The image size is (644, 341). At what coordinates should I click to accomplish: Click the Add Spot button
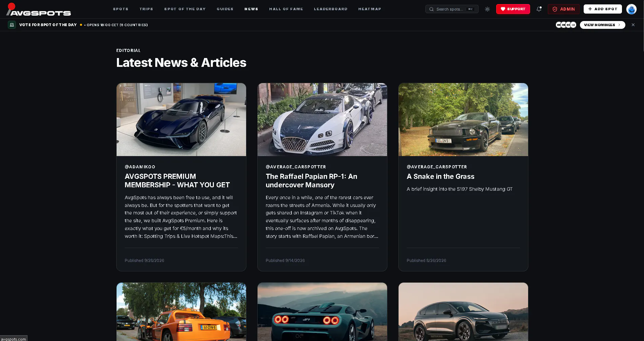point(603,9)
